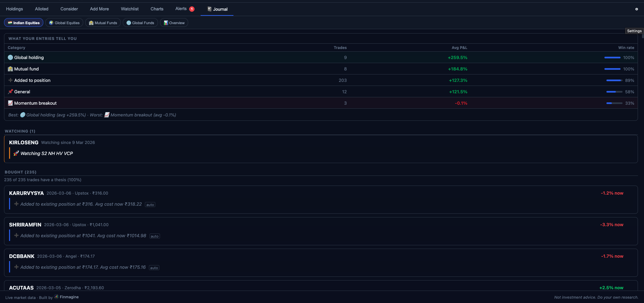This screenshot has width=644, height=303.
Task: Click the Momentum breakout win rate bar
Action: click(614, 103)
